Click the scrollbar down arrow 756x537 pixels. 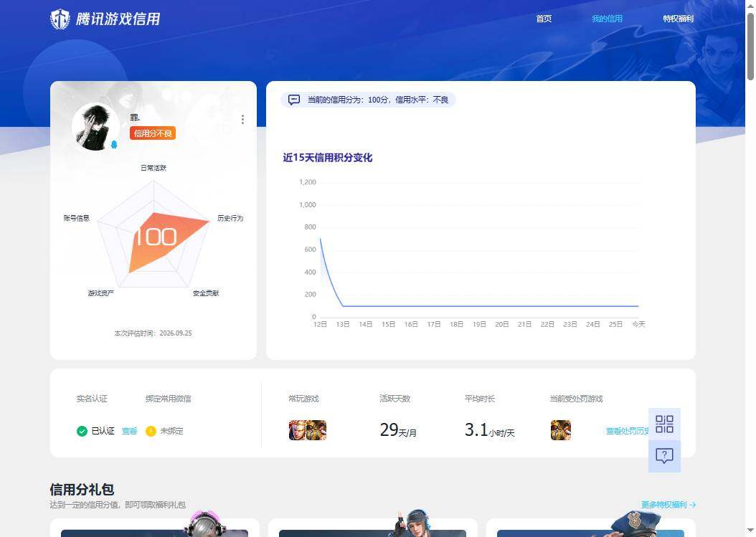751,531
